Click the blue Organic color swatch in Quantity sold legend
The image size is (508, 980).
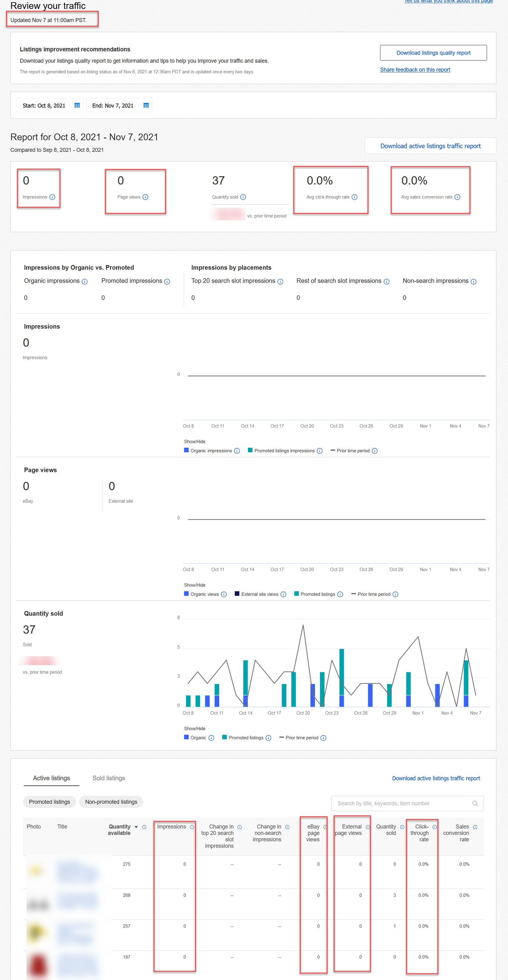point(186,738)
